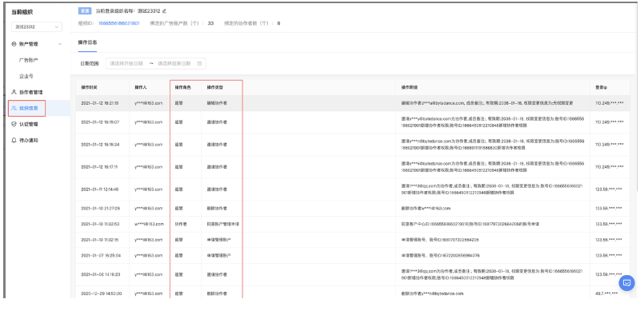The width and height of the screenshot is (644, 319).
Task: Click the start date field 请选择开始日期
Action: 126,64
